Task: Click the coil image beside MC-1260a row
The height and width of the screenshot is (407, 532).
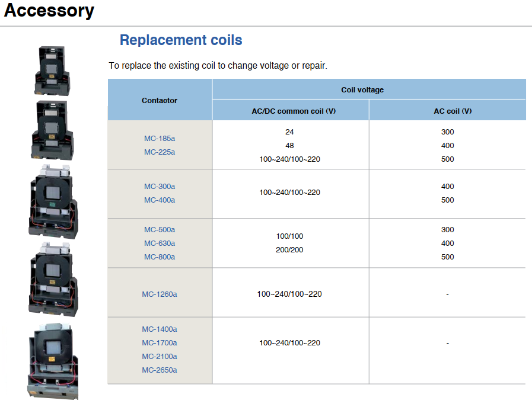Action: (53, 279)
